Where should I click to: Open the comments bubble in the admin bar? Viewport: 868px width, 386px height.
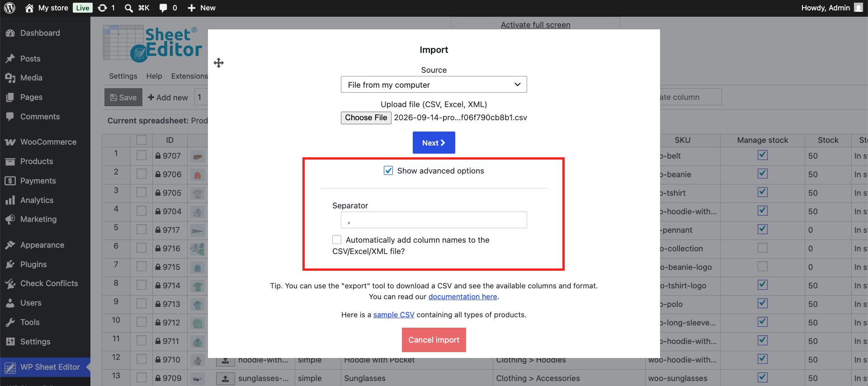pos(163,8)
